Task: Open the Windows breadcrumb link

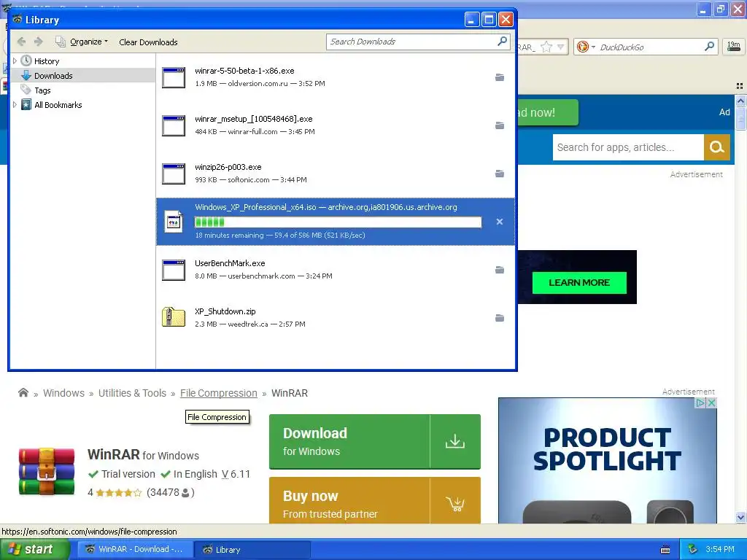Action: pyautogui.click(x=64, y=393)
